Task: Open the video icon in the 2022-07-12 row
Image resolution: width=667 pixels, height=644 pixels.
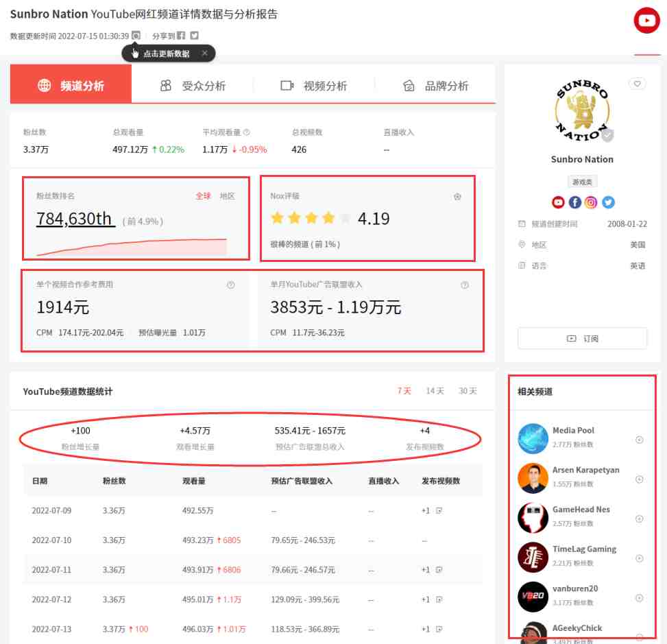Action: pyautogui.click(x=439, y=599)
